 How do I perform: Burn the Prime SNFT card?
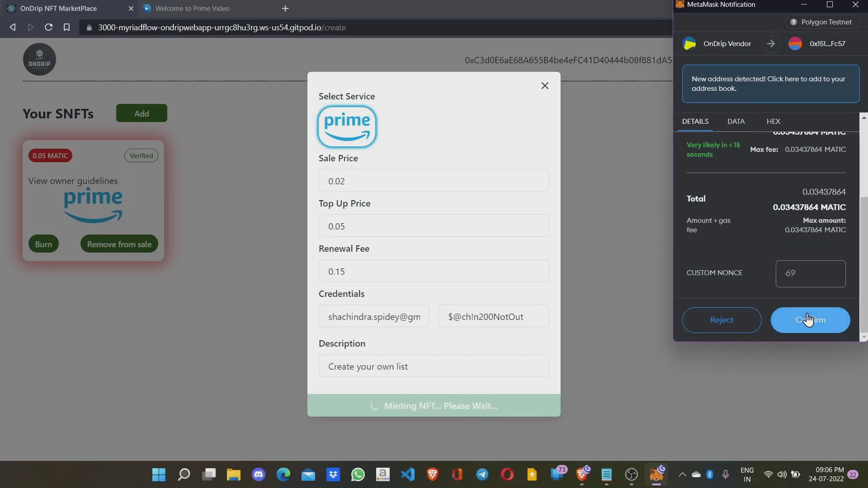[43, 244]
